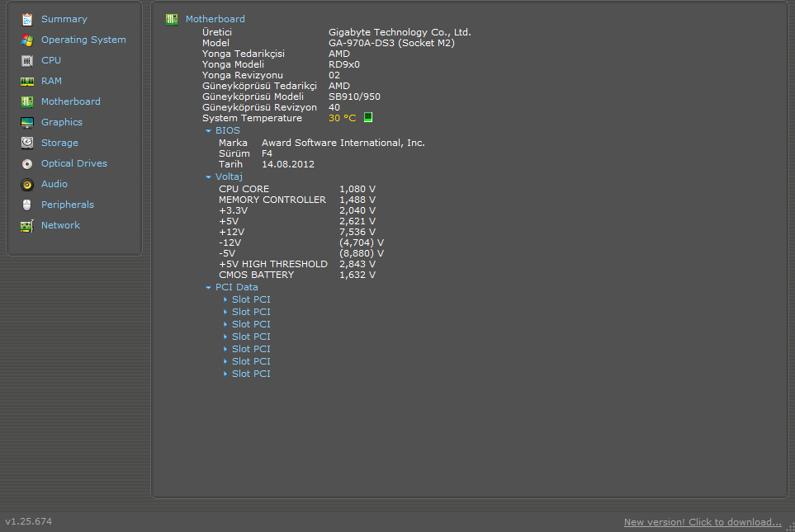Click the version number v1.25.674

pyautogui.click(x=28, y=520)
